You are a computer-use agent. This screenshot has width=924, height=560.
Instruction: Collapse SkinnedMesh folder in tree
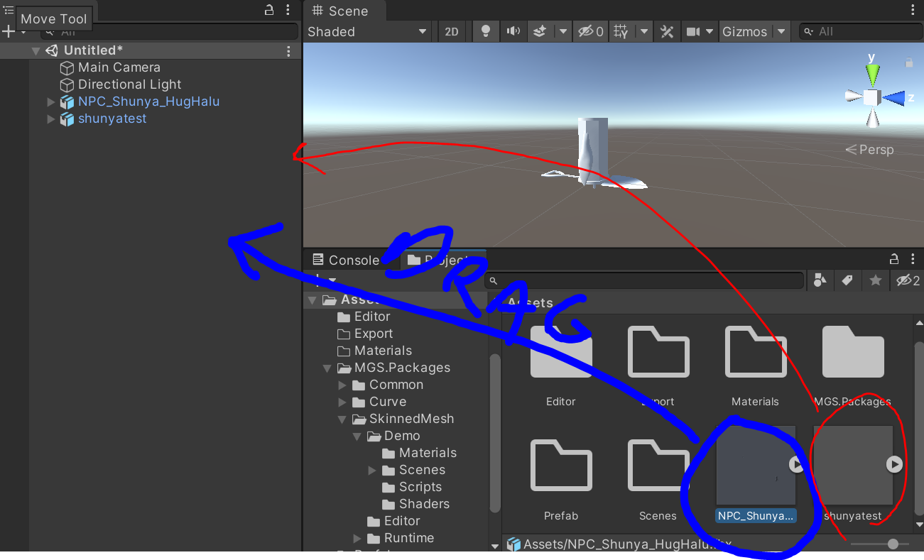point(342,419)
